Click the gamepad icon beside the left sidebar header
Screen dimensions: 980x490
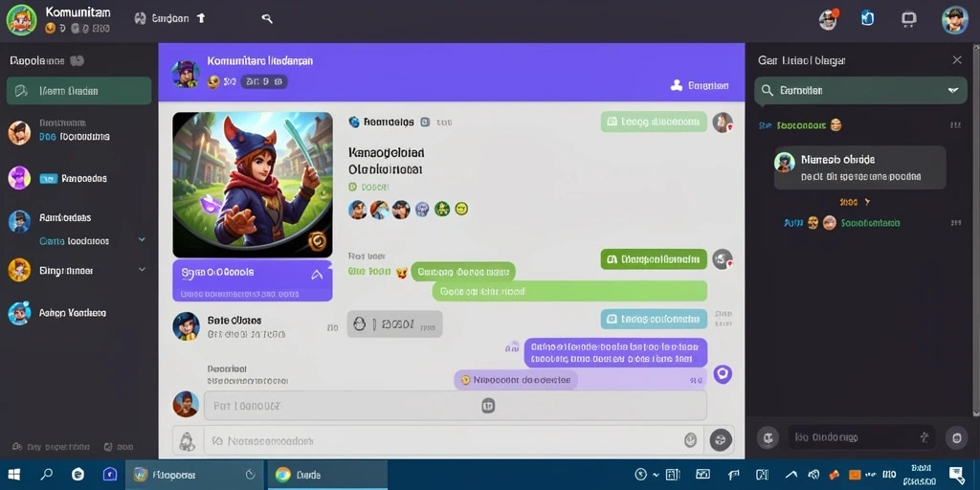77,60
